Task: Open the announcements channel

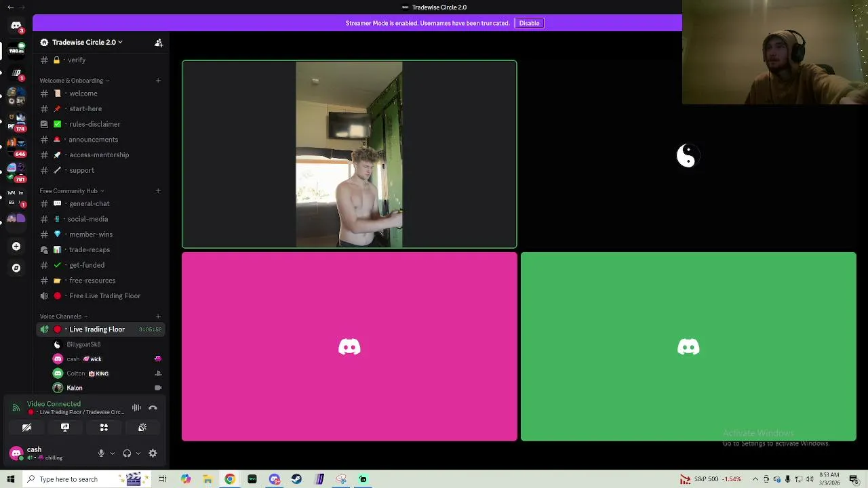Action: click(x=100, y=140)
